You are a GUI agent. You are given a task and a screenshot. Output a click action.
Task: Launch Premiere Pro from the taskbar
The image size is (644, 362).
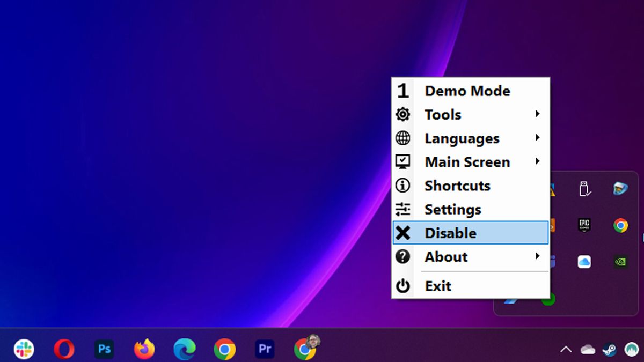265,349
